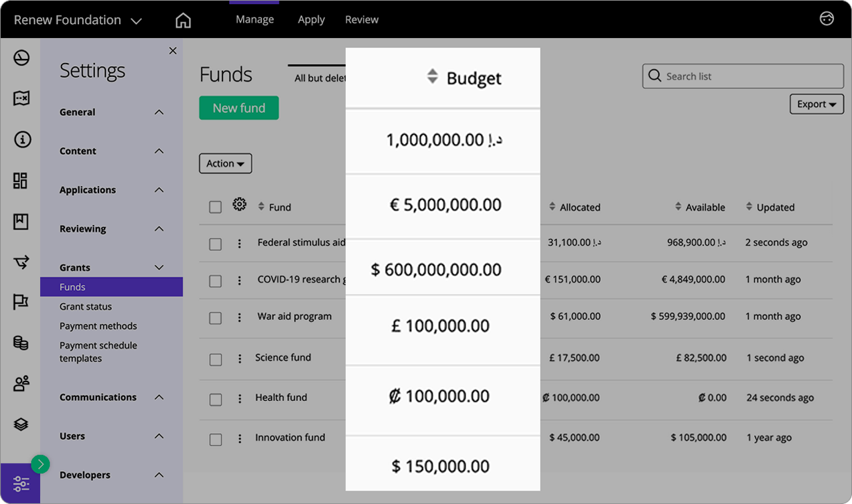The image size is (852, 504).
Task: Click the flag icon in the left sidebar
Action: [x=21, y=302]
